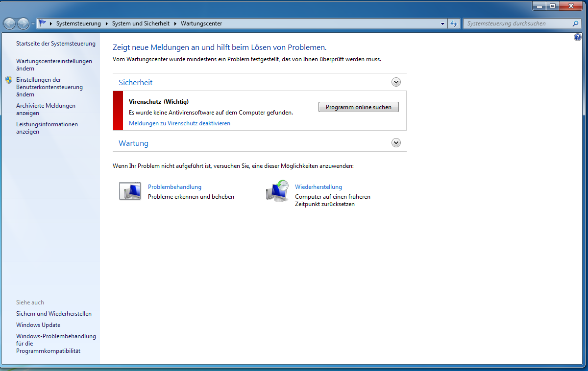The image size is (588, 371).
Task: Click the Back navigation arrow
Action: (x=9, y=23)
